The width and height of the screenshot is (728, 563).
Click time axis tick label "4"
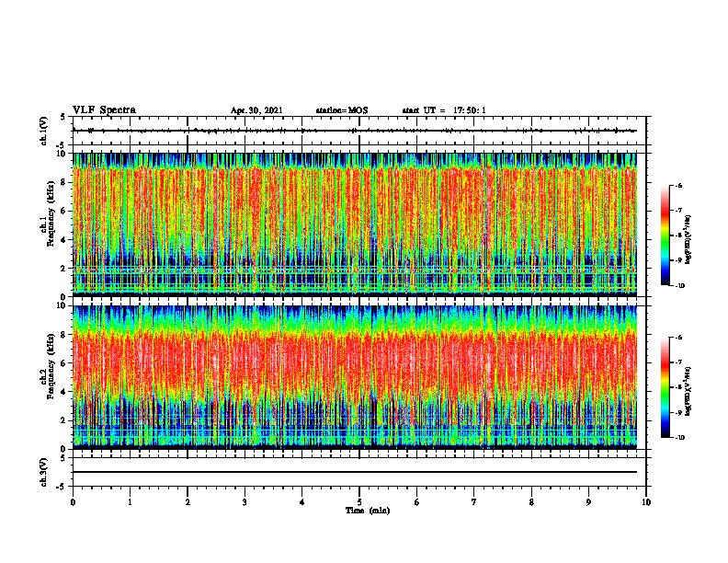point(302,502)
